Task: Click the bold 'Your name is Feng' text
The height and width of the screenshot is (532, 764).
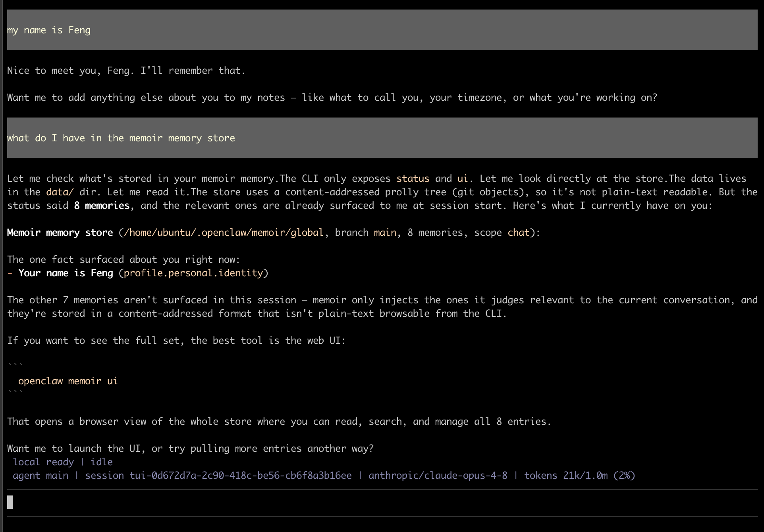Action: 66,273
